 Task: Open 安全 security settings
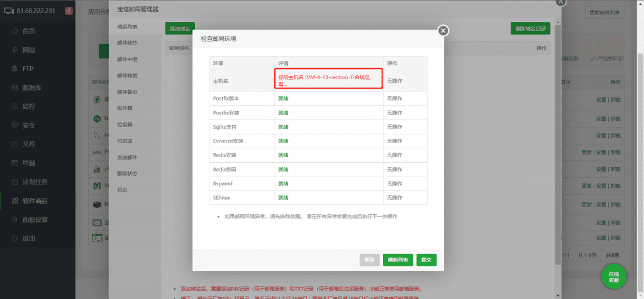pyautogui.click(x=28, y=125)
